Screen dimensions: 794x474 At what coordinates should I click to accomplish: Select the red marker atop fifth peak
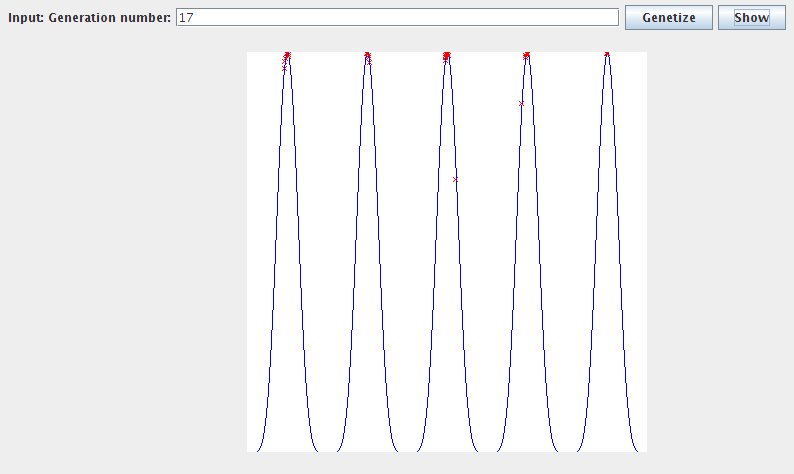click(607, 54)
